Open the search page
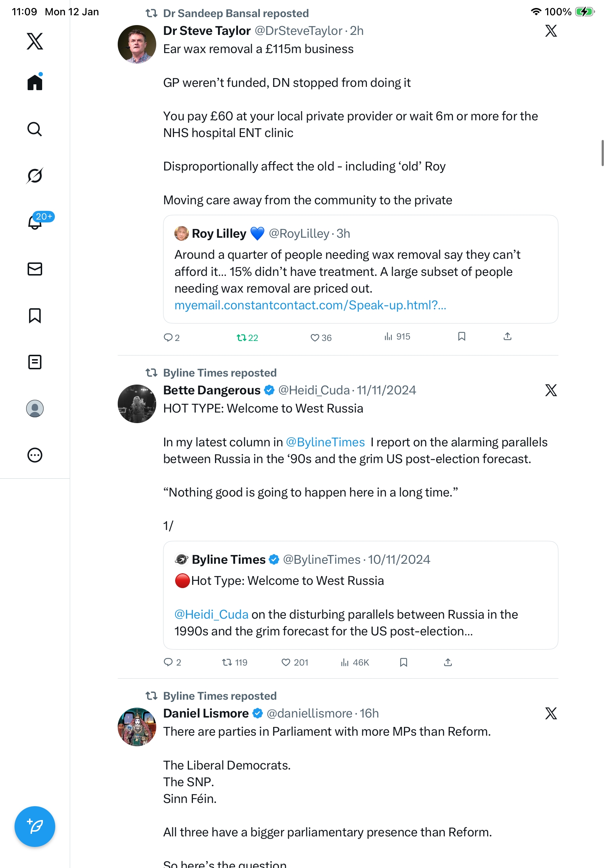The width and height of the screenshot is (606, 868). [x=35, y=129]
